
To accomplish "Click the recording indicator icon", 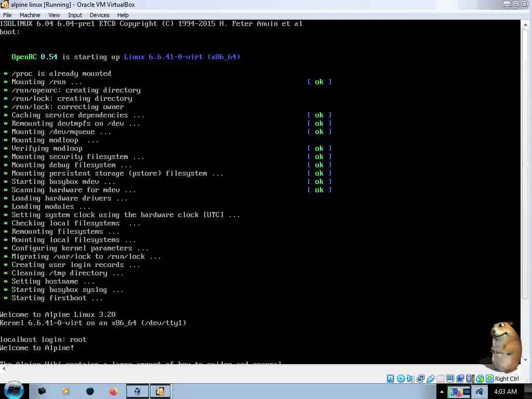I will (460, 378).
